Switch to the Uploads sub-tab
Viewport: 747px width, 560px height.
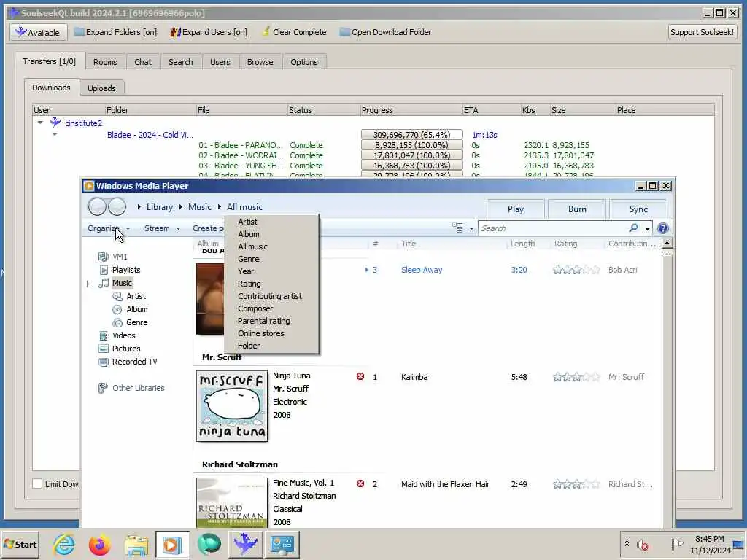coord(101,88)
